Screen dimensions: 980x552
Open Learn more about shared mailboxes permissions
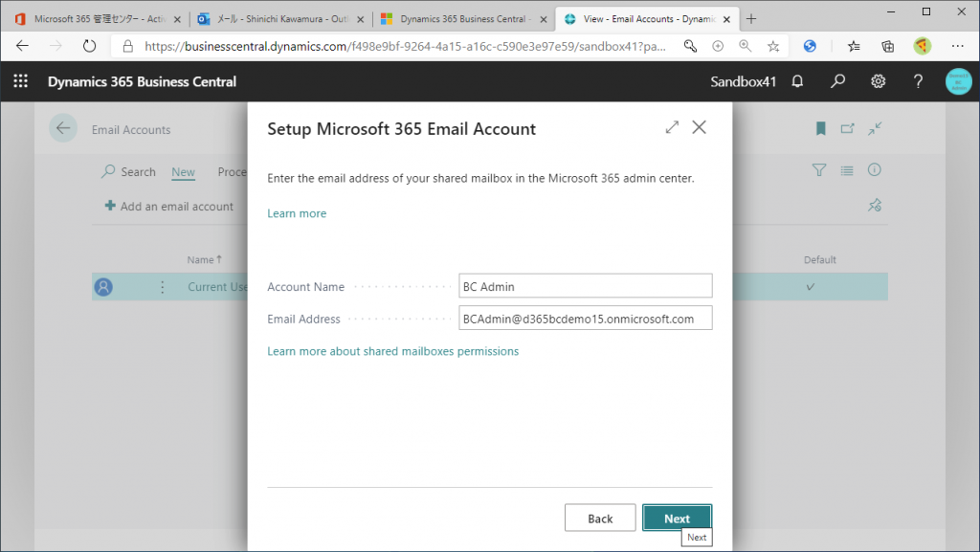click(393, 351)
